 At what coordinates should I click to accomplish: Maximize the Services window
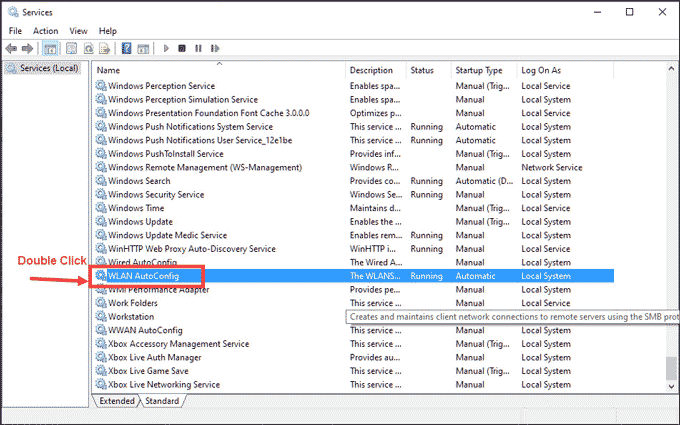(x=629, y=12)
